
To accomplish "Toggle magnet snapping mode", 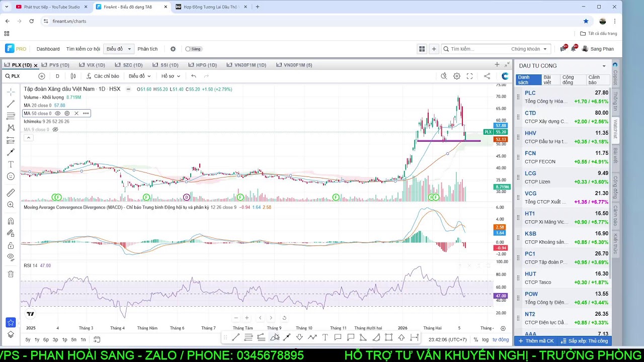I will click(x=11, y=221).
